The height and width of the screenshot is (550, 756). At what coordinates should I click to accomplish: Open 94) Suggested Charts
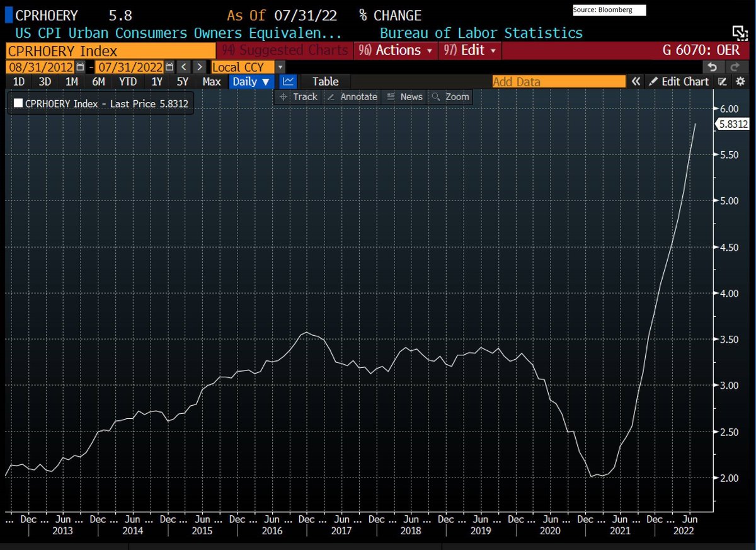(285, 50)
